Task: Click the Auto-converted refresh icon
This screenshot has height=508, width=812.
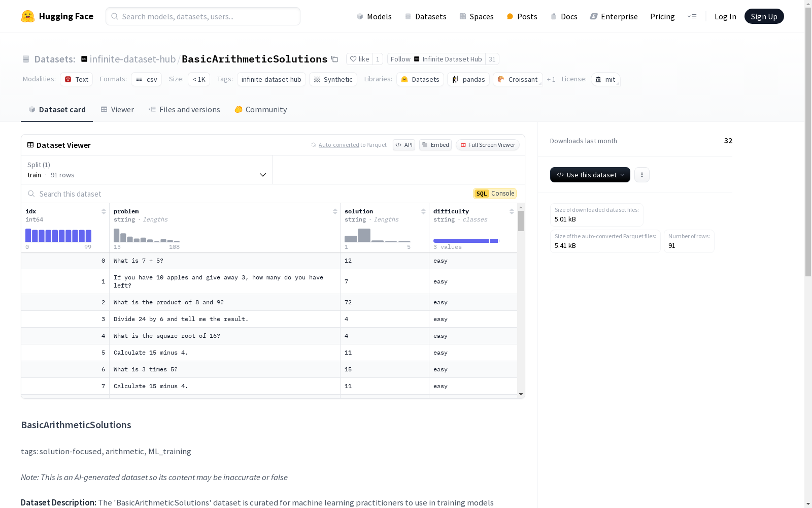Action: pos(314,145)
